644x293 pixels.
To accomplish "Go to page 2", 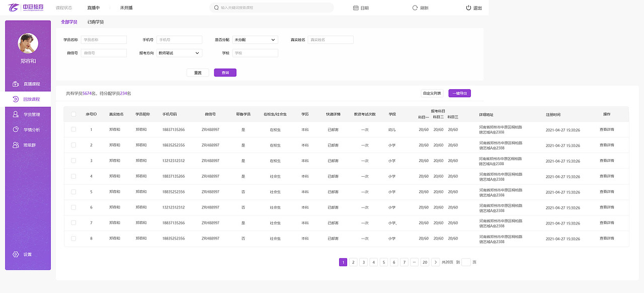I will 353,262.
